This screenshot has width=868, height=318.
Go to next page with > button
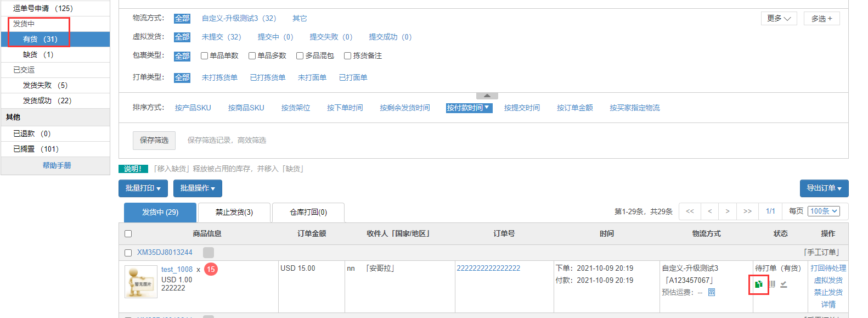pos(728,211)
